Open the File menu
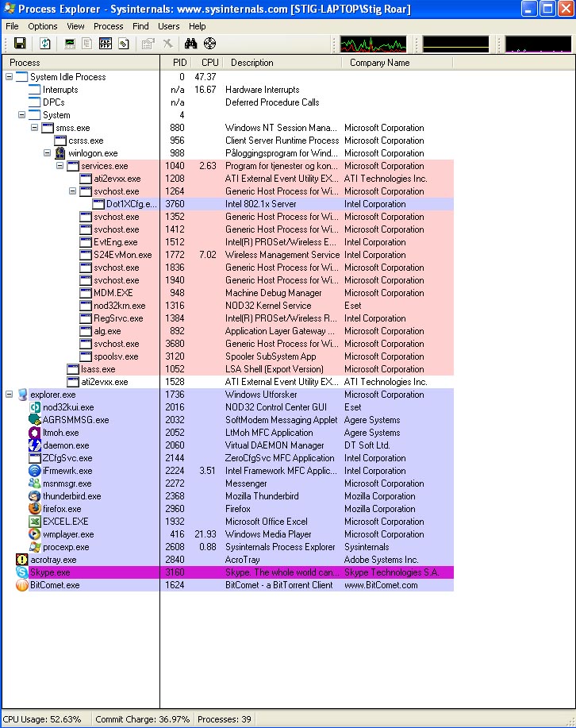 [12, 26]
